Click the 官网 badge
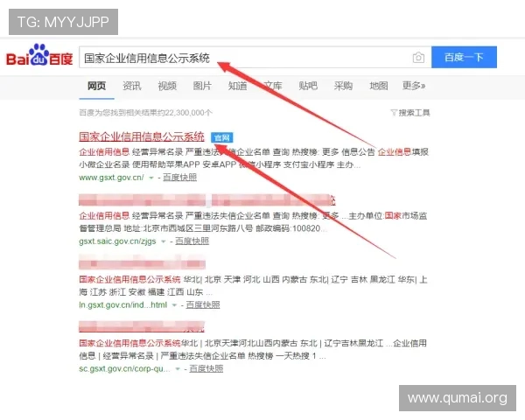Screen dimensions: 525x420 click(221, 137)
